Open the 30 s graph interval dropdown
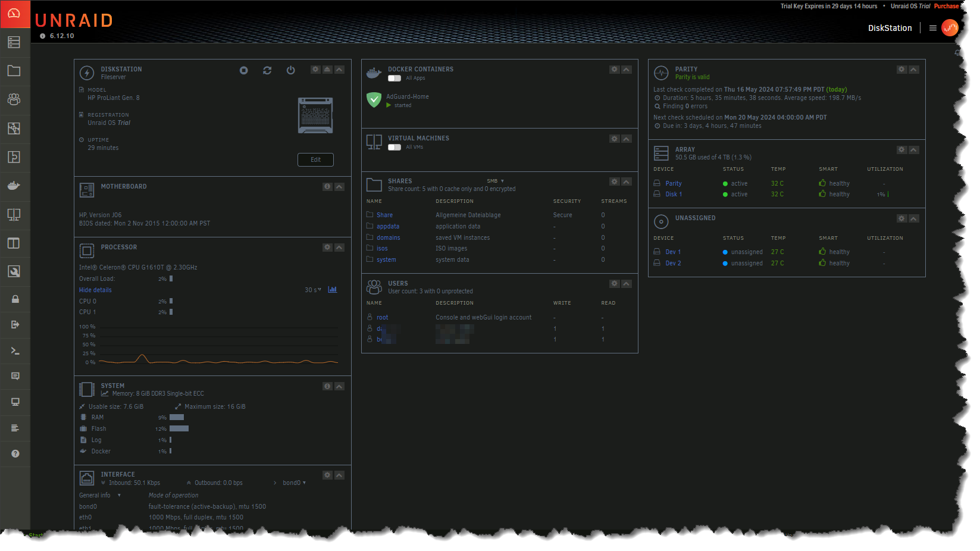Viewport: 980px width, 551px height. (313, 290)
